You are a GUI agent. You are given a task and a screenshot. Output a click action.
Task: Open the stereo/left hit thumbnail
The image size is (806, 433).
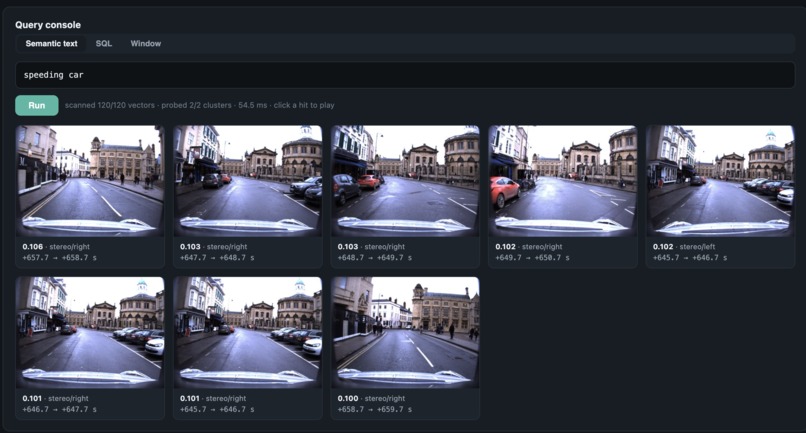click(720, 181)
